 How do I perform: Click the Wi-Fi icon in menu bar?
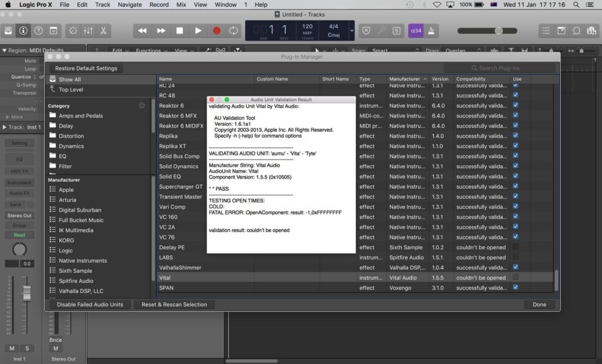pos(437,5)
